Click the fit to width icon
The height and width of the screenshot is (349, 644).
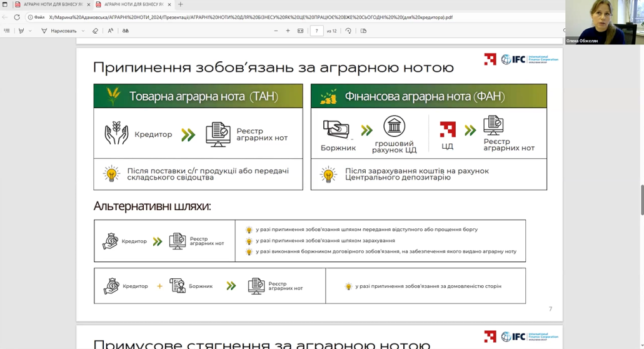(x=301, y=31)
